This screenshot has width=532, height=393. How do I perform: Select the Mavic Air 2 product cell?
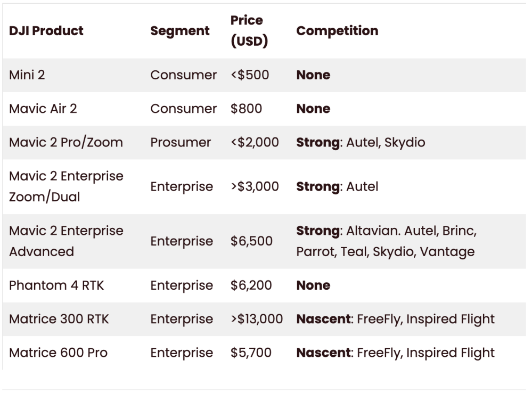[x=43, y=109]
